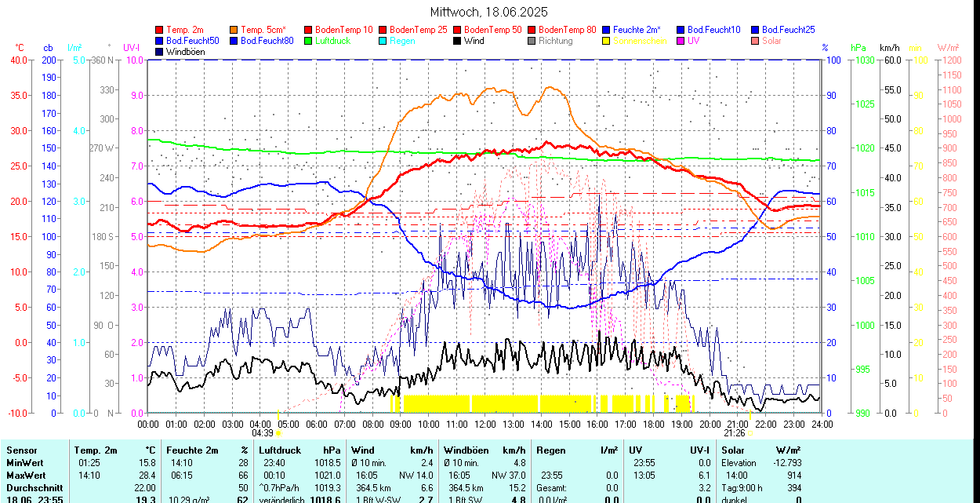This screenshot has width=980, height=503.
Task: Select the green Luftdruck legend marker
Action: point(309,41)
